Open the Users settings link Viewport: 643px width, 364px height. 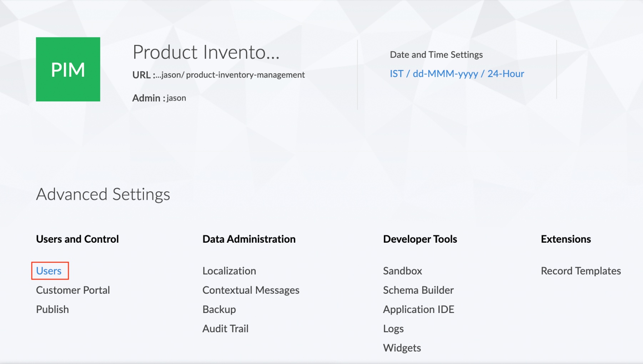click(49, 271)
